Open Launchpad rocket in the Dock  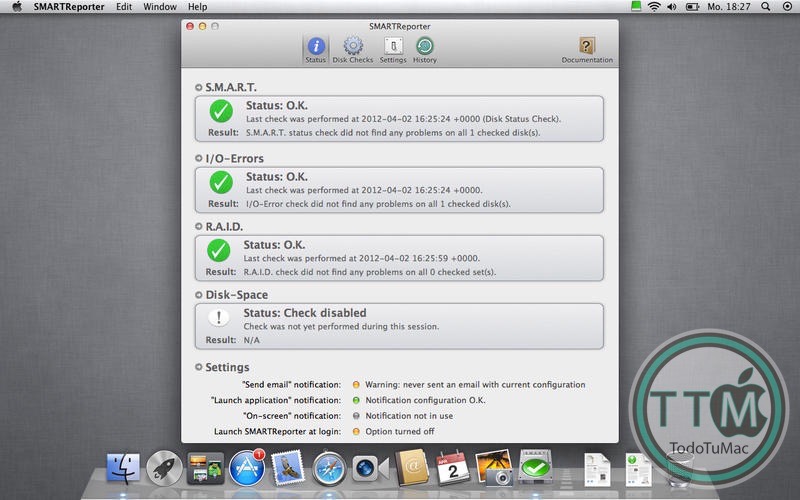pos(164,468)
